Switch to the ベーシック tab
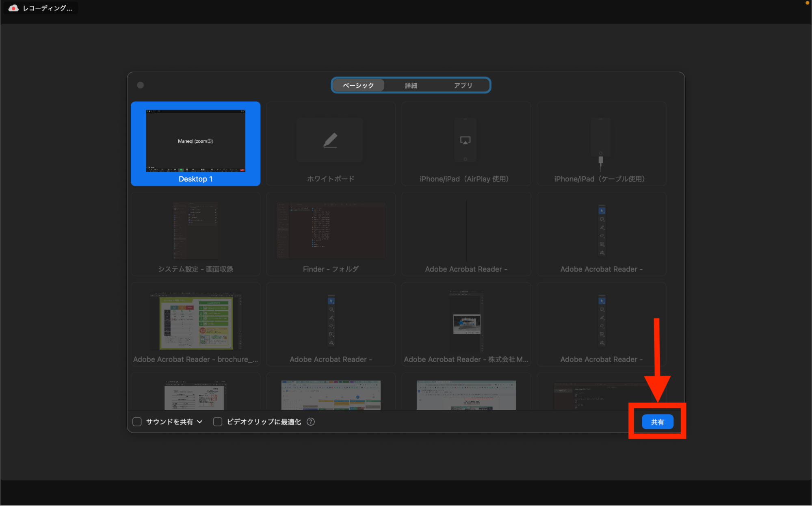Image resolution: width=812 pixels, height=506 pixels. pos(358,85)
